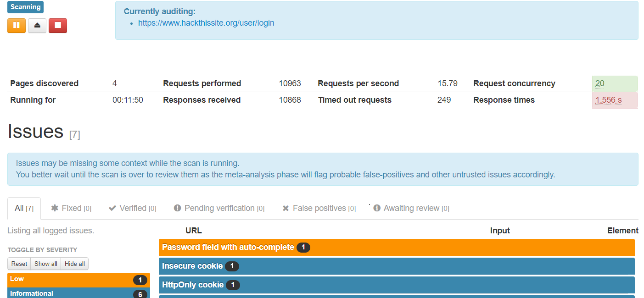Expand the Insecure cookie issue
The width and height of the screenshot is (644, 298).
pyautogui.click(x=192, y=266)
